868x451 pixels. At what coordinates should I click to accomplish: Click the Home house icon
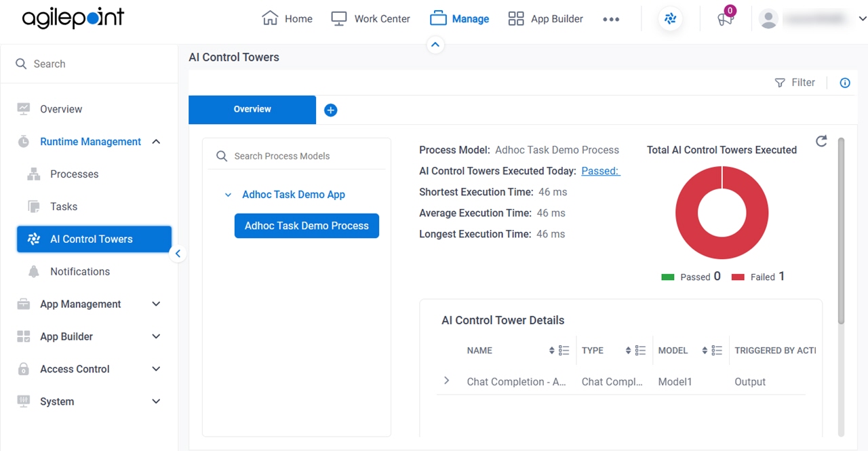click(270, 18)
